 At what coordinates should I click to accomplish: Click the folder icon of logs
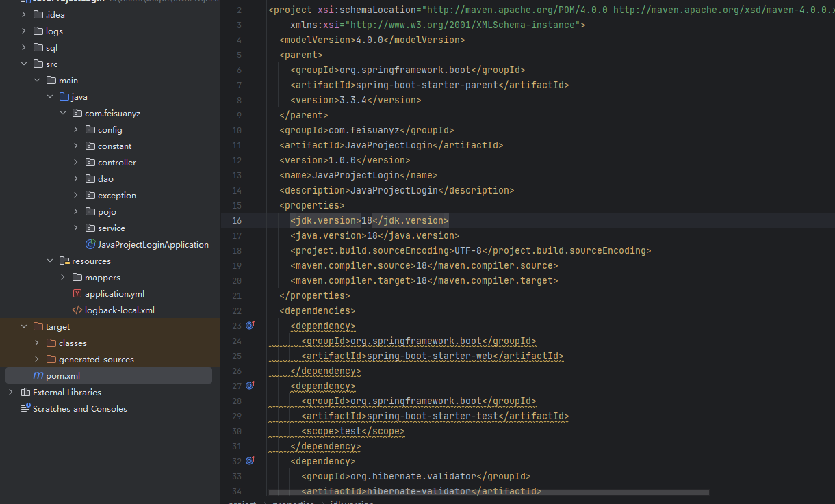(38, 31)
